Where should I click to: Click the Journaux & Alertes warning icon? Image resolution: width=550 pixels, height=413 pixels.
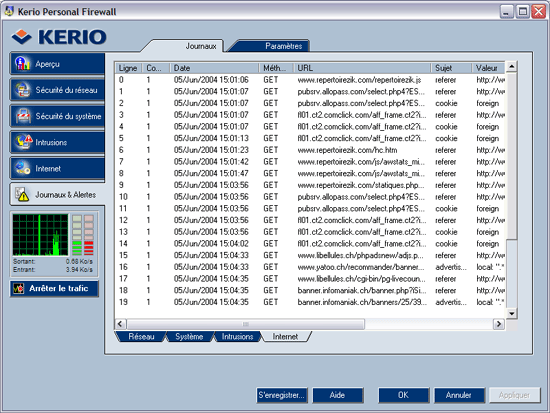(22, 194)
